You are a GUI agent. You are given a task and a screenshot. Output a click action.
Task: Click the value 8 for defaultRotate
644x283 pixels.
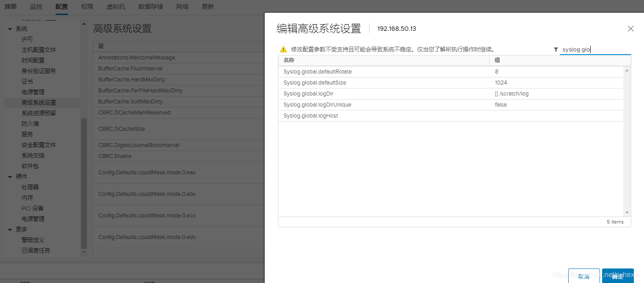pyautogui.click(x=496, y=72)
